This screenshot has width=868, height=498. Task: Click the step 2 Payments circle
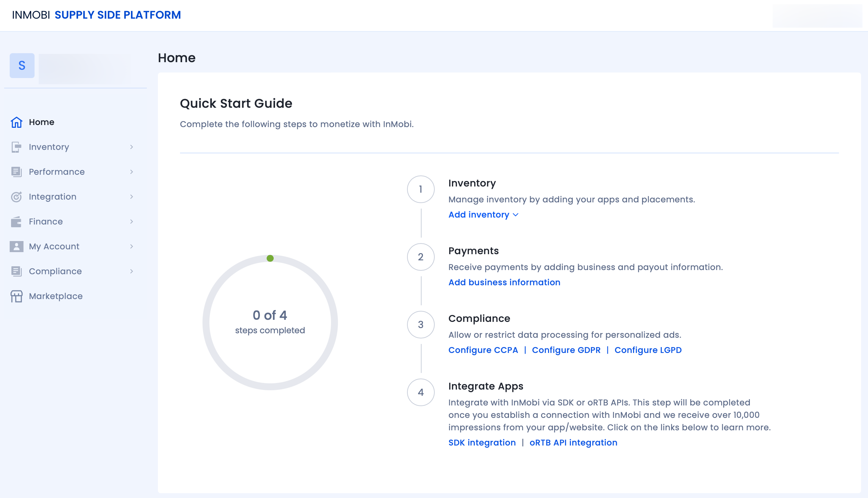pyautogui.click(x=421, y=257)
